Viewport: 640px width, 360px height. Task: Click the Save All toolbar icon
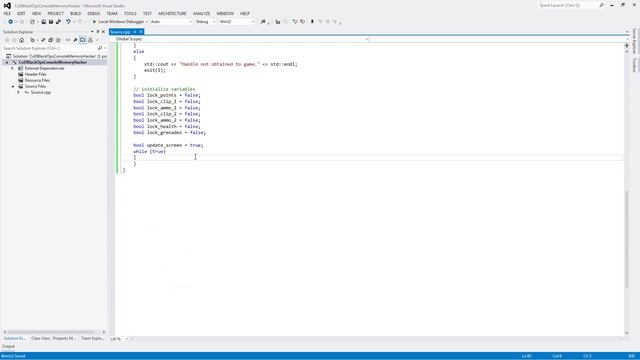point(58,22)
